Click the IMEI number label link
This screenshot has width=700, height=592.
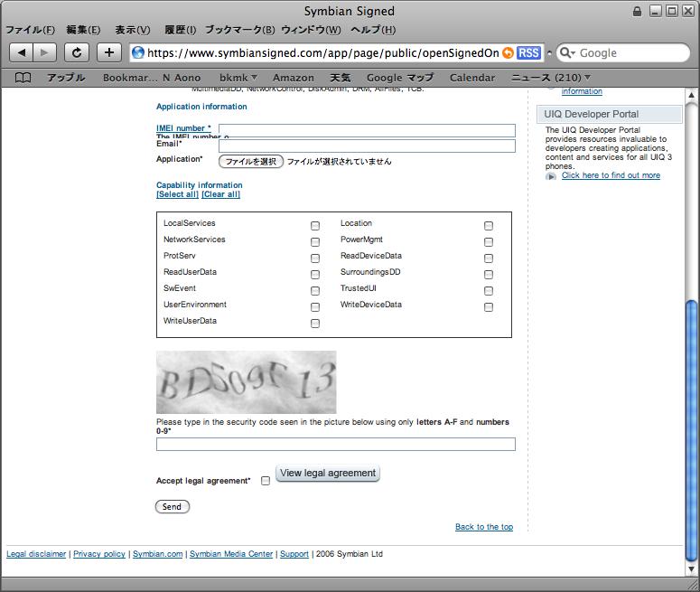click(x=183, y=128)
